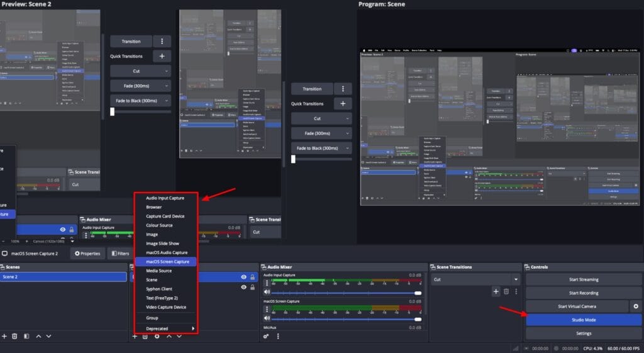Toggle lock on the highlighted source row

click(x=253, y=277)
